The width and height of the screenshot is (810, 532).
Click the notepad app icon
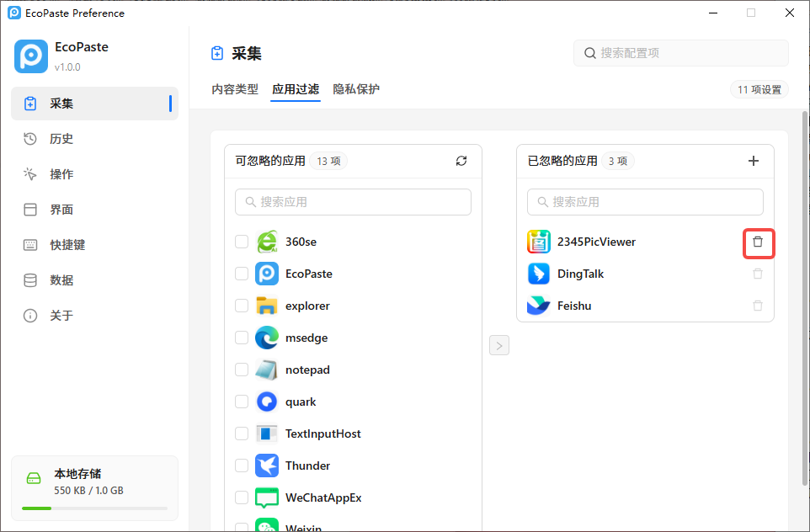click(x=267, y=370)
